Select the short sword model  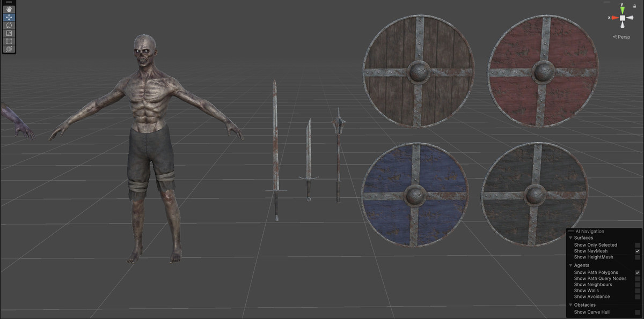(x=308, y=160)
